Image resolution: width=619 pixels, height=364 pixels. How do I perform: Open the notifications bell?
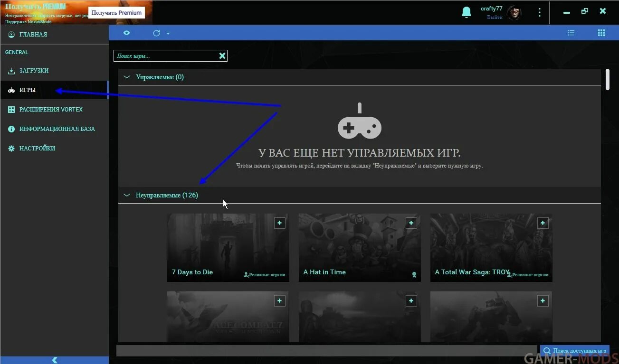[467, 12]
